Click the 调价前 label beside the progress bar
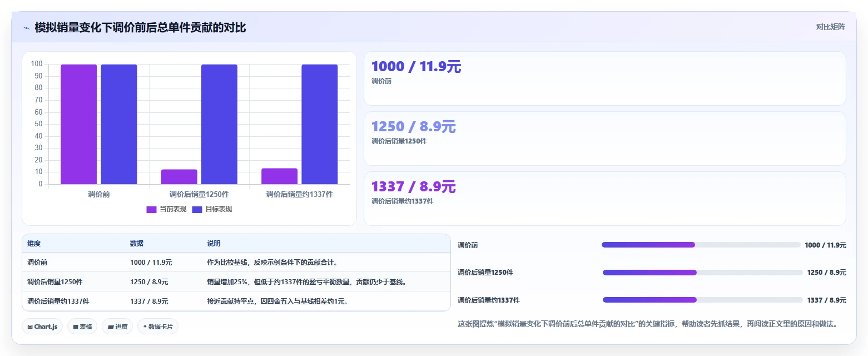The width and height of the screenshot is (868, 356). click(468, 245)
